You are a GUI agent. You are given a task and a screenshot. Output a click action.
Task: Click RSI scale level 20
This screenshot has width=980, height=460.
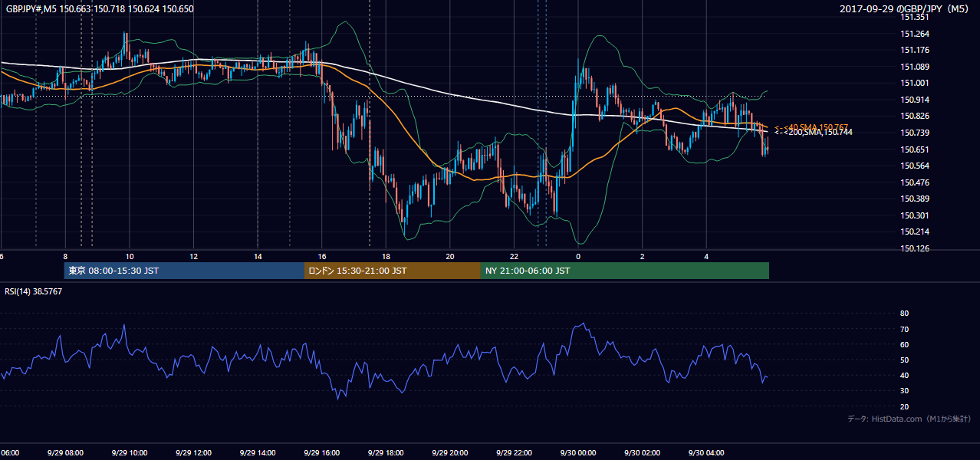pyautogui.click(x=904, y=406)
